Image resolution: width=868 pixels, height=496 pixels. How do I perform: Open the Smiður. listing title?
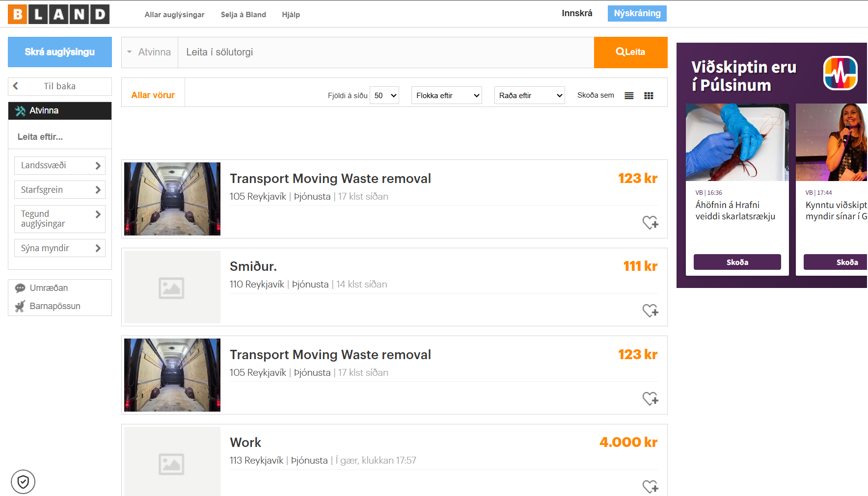click(x=253, y=266)
